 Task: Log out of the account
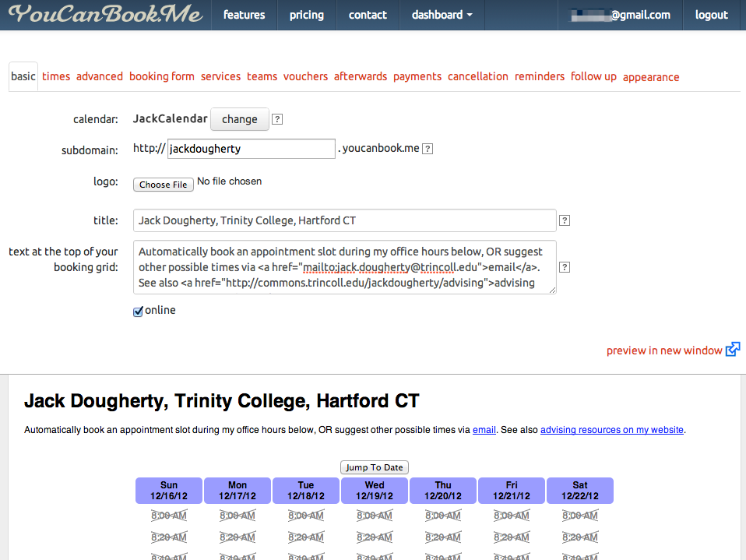[x=711, y=15]
